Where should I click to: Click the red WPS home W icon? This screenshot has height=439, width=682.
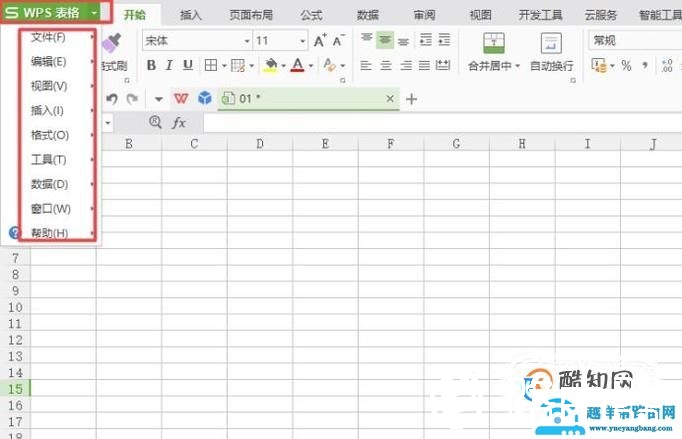pos(181,98)
